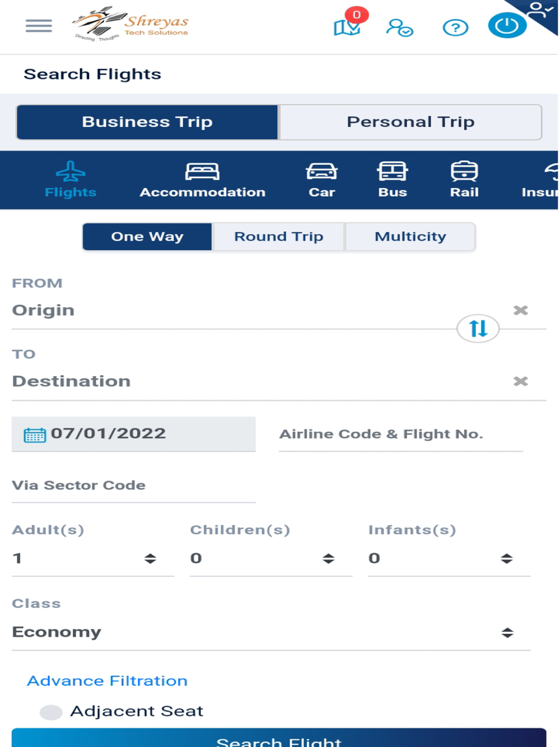Open the Adult(s) count selector
The width and height of the screenshot is (560, 747).
[92, 558]
